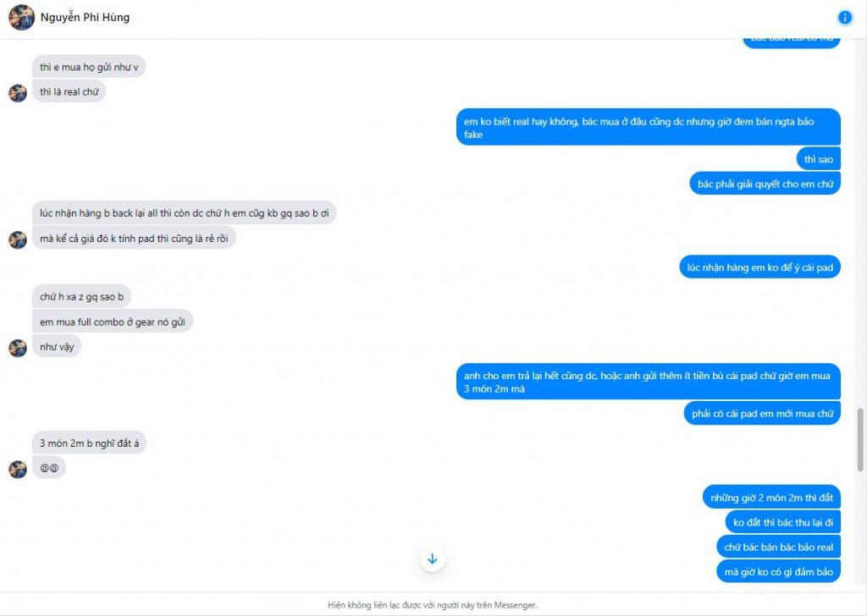Screen dimensions: 867x616
Task: Jump to latest messages with down arrow
Action: (433, 558)
